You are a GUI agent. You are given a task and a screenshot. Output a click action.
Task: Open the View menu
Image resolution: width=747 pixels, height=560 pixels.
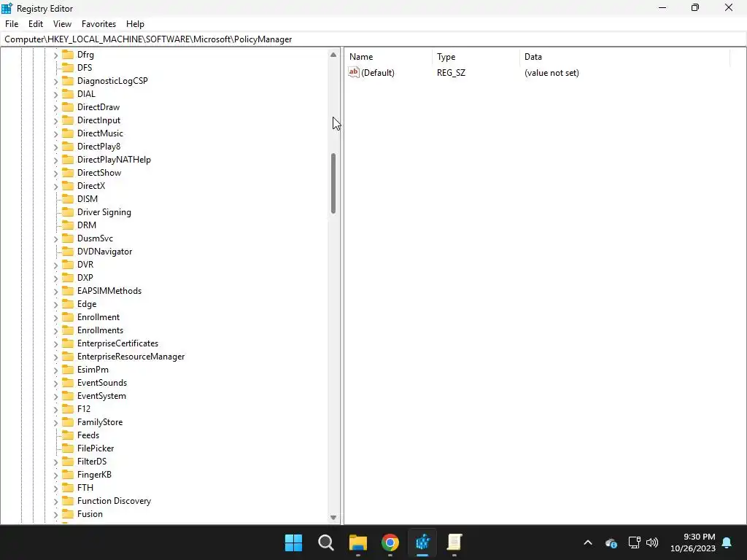click(62, 24)
